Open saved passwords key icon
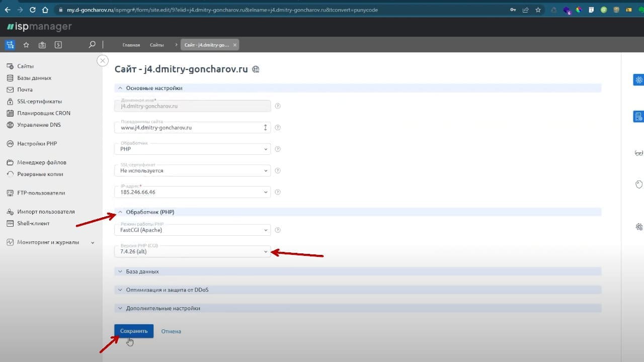The height and width of the screenshot is (362, 644). click(x=513, y=10)
